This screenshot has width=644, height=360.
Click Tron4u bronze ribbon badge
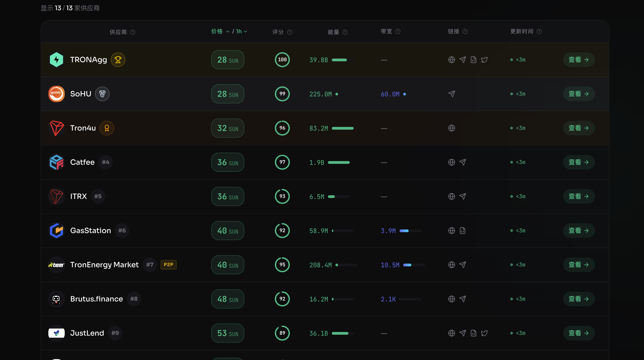pos(107,128)
